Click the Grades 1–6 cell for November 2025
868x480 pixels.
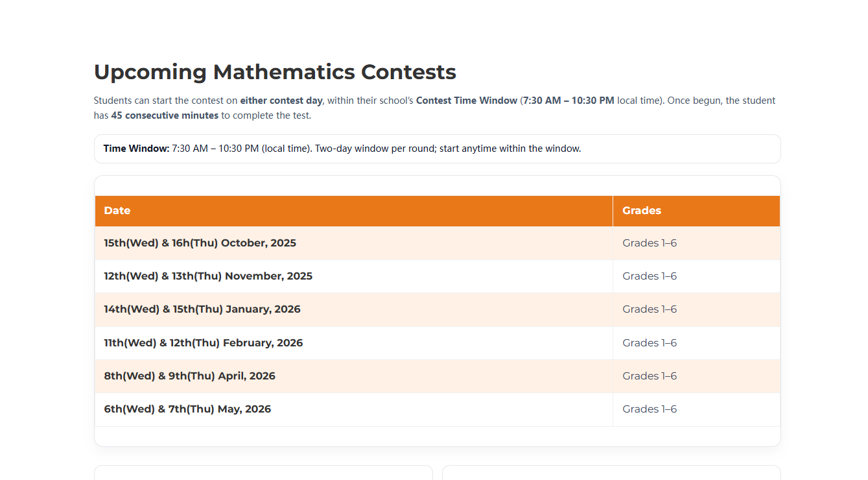pos(650,276)
